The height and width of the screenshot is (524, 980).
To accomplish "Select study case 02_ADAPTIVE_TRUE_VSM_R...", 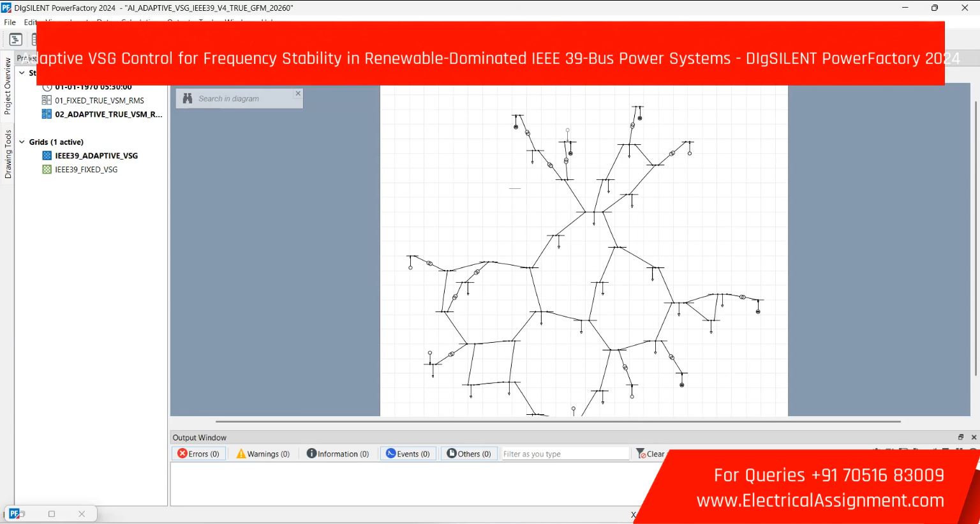I will pyautogui.click(x=108, y=114).
